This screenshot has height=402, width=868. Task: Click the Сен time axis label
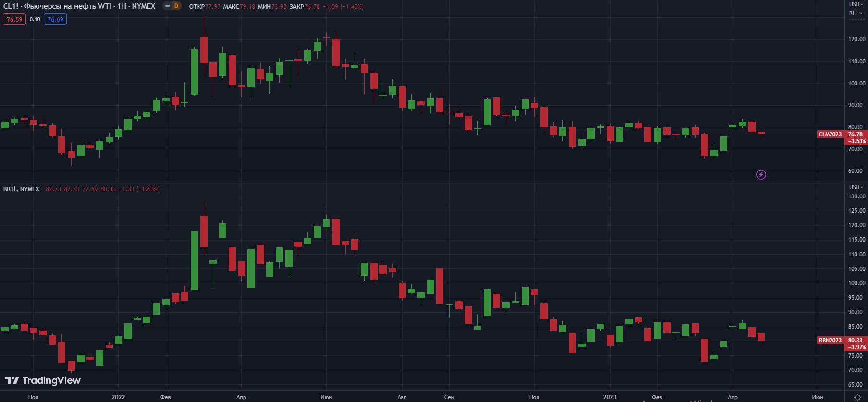click(449, 397)
